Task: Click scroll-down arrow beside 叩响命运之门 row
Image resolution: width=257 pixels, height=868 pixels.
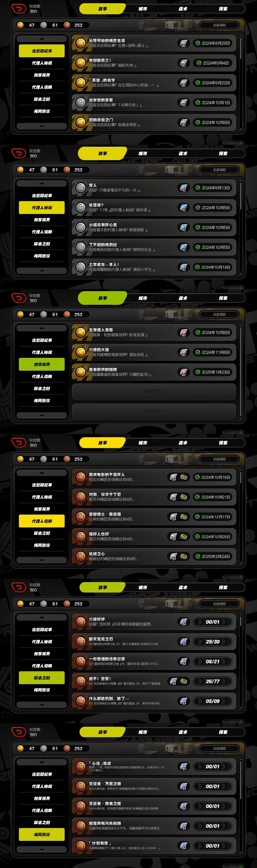Action: pos(42,126)
